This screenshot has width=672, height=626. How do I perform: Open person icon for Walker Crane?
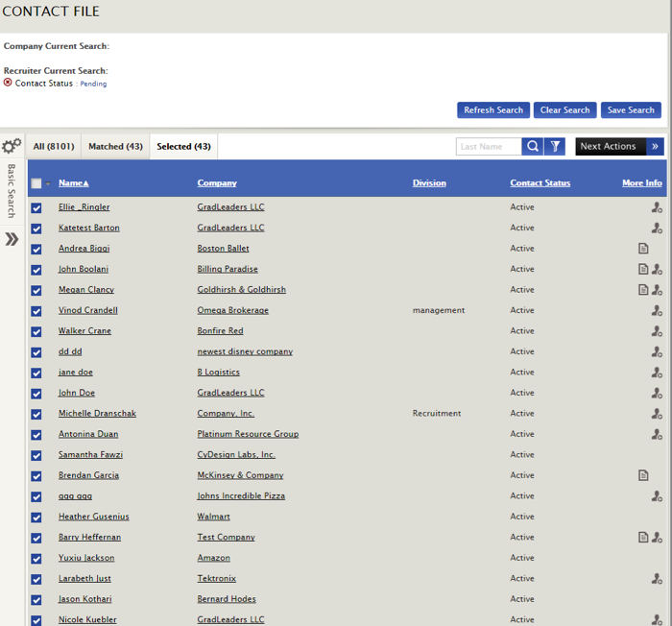tap(657, 330)
